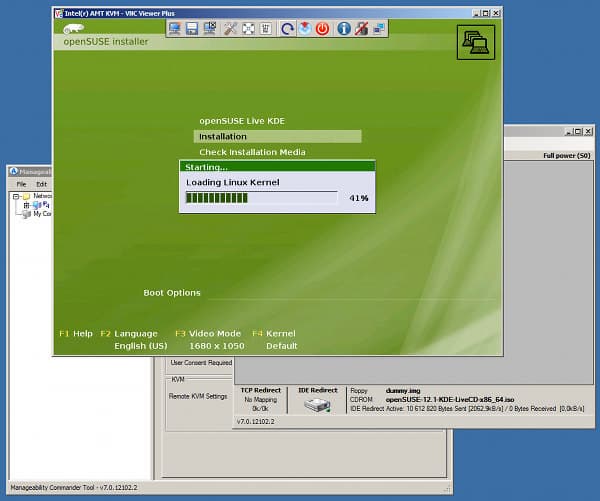
Task: Click the F3 Video Mode option
Action: (x=208, y=334)
